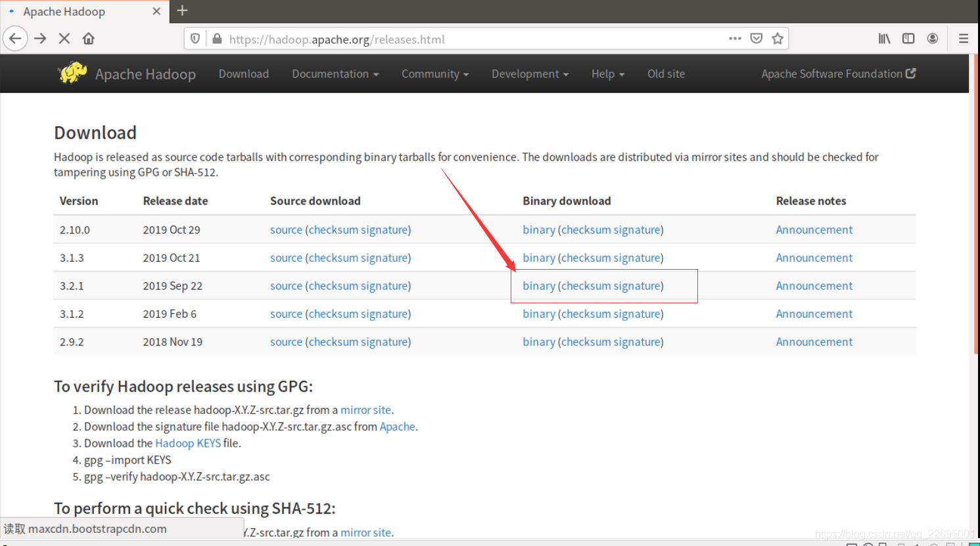Screen dimensions: 980x546
Task: Open mirror site link under SHA-512 section
Action: click(x=365, y=533)
